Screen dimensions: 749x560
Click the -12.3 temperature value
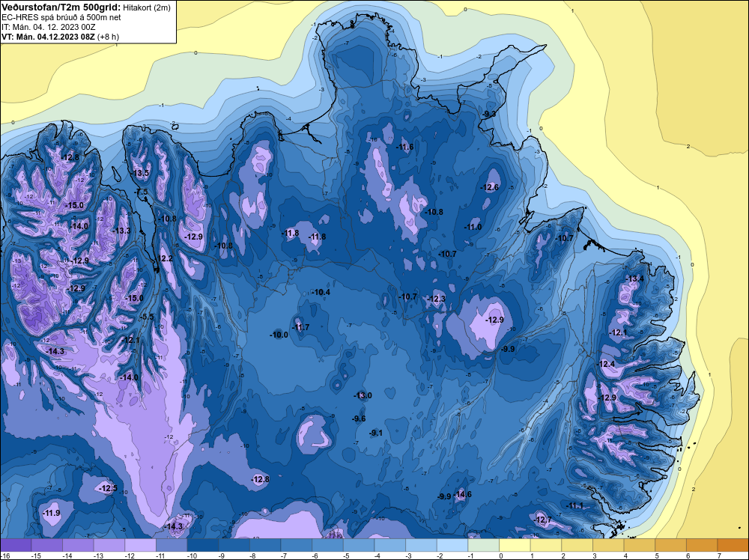[x=437, y=299]
